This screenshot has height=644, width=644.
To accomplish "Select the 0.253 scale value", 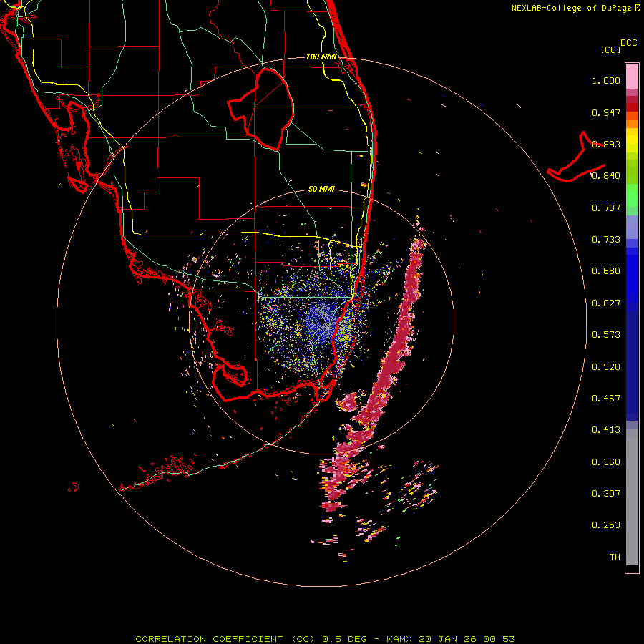I will click(606, 525).
